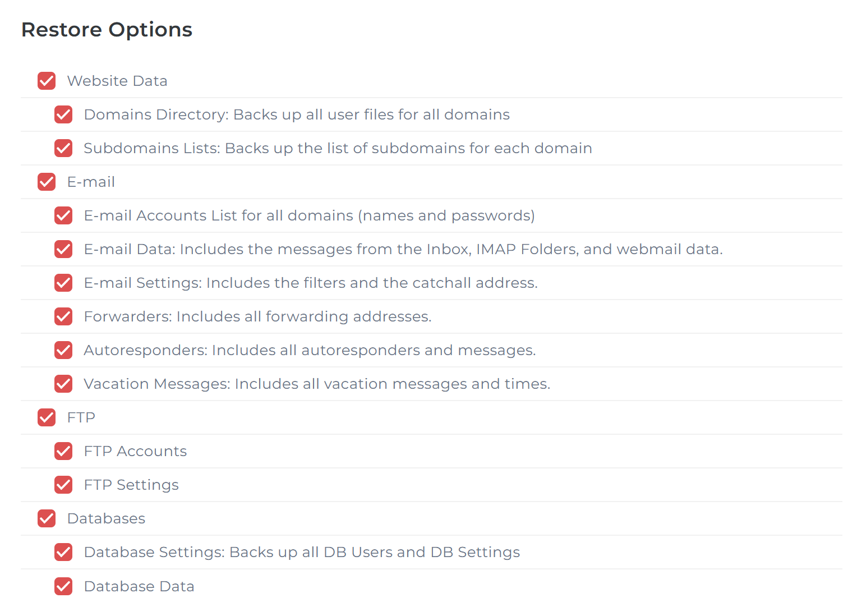862x616 pixels.
Task: Uncheck the E-mail Data checkbox
Action: [x=63, y=249]
